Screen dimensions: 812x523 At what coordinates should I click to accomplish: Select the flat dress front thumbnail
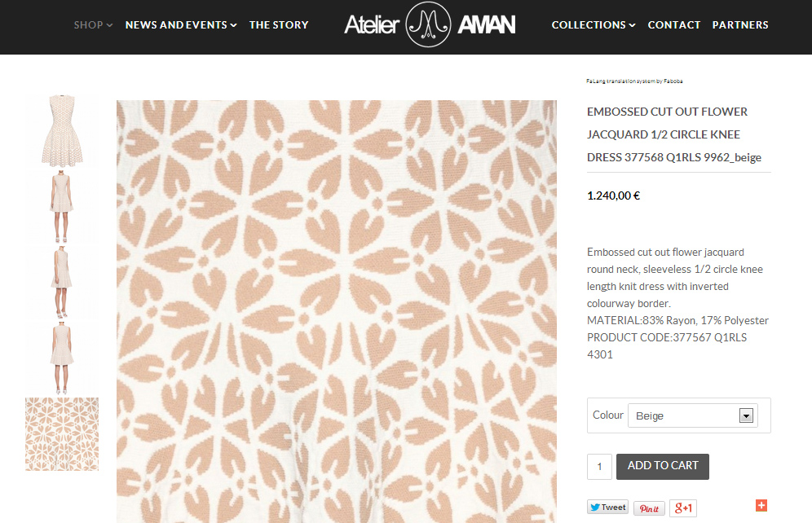[62, 131]
